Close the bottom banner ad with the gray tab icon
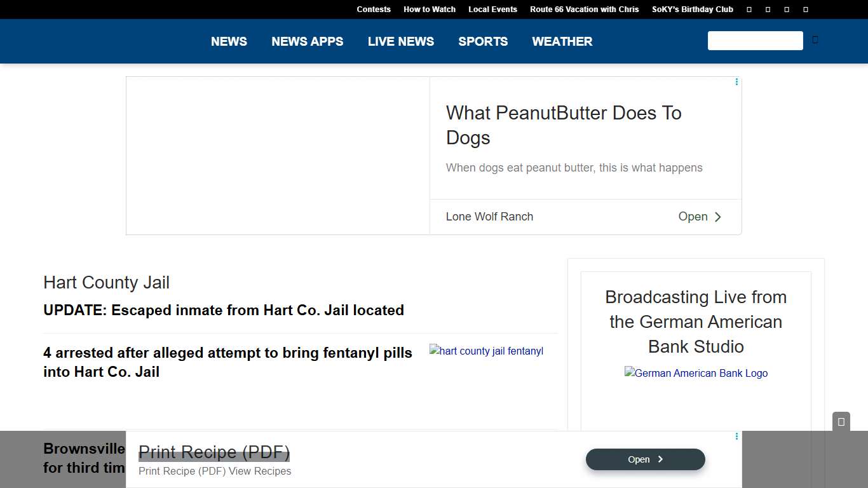 click(841, 422)
